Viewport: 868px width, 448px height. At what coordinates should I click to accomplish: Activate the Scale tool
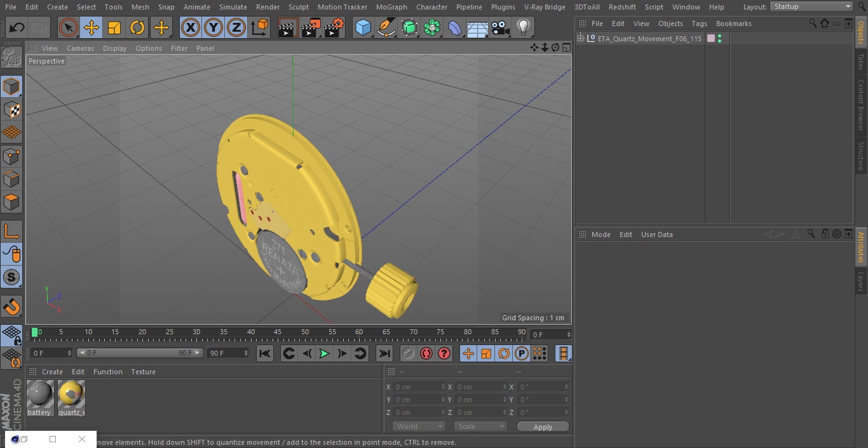[114, 28]
